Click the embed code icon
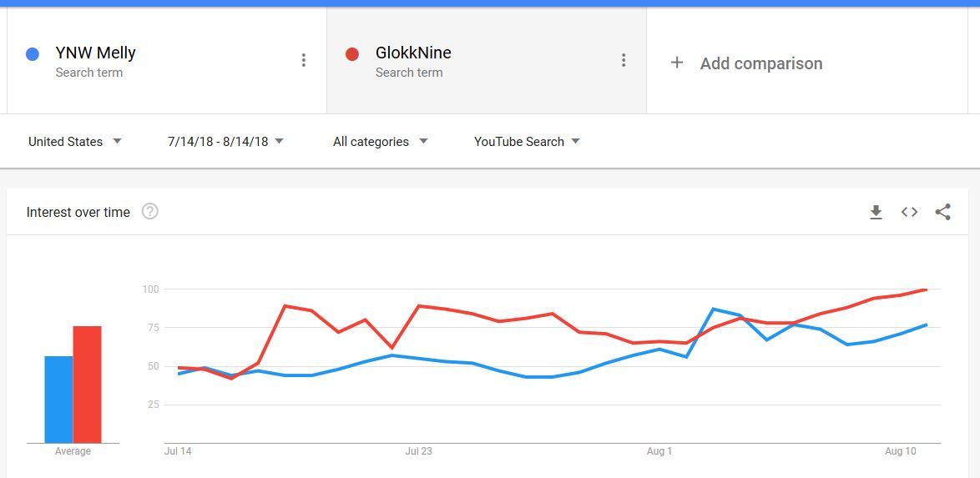The width and height of the screenshot is (980, 478). (x=909, y=213)
